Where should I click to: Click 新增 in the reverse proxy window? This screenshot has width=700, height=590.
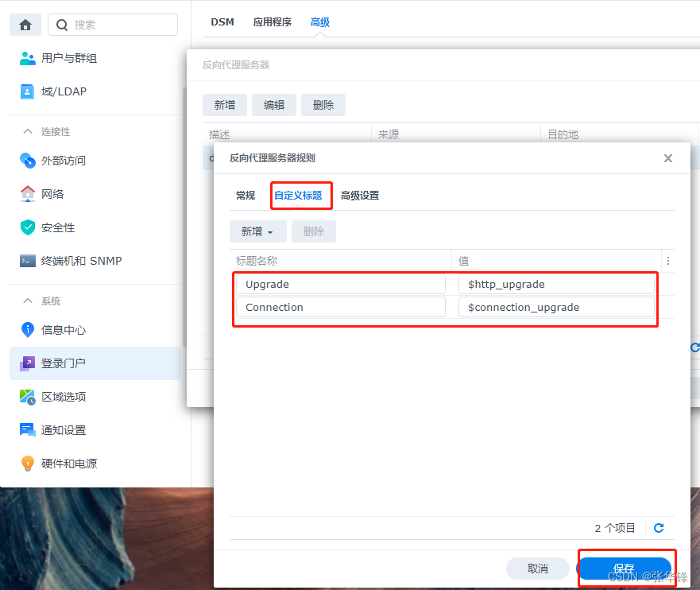[x=225, y=105]
